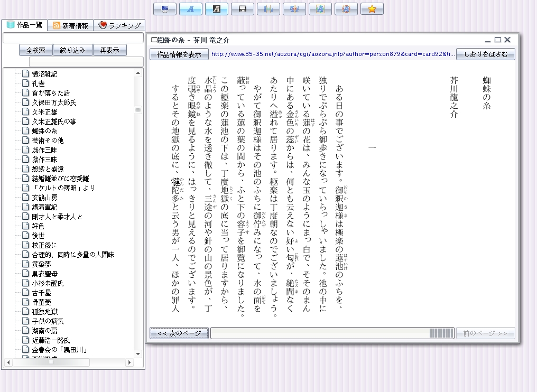Click the gold star favorites icon

pyautogui.click(x=372, y=9)
